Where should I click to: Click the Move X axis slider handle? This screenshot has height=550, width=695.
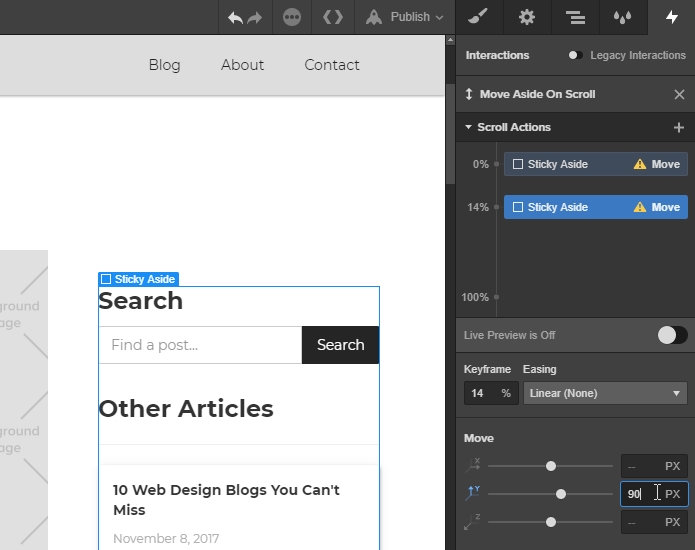coord(551,466)
